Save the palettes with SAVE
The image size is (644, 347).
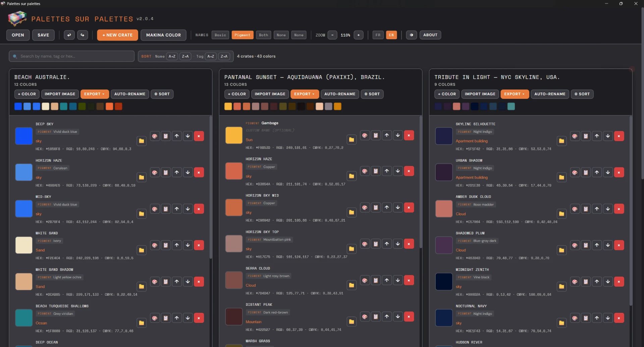(x=43, y=35)
